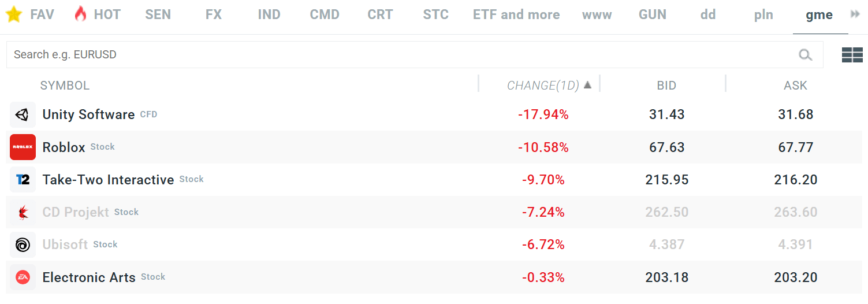The image size is (868, 304).
Task: Open the CMD commodities tab
Action: point(325,14)
